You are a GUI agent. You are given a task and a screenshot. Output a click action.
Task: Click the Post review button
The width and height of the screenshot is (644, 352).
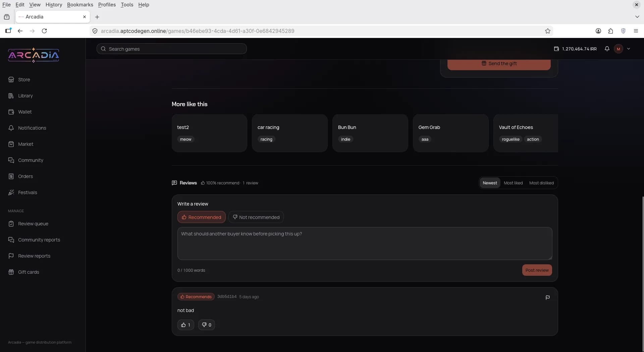[537, 270]
